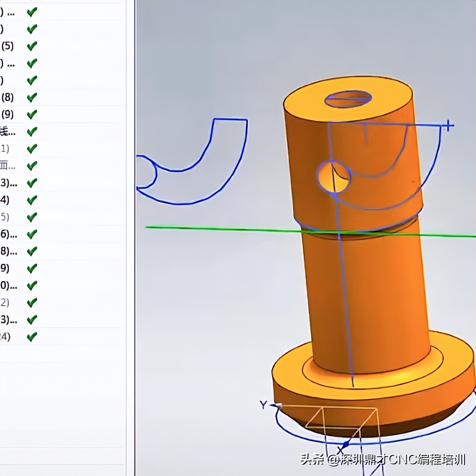Click the vertical divider between navigator and viewport

tap(135, 238)
